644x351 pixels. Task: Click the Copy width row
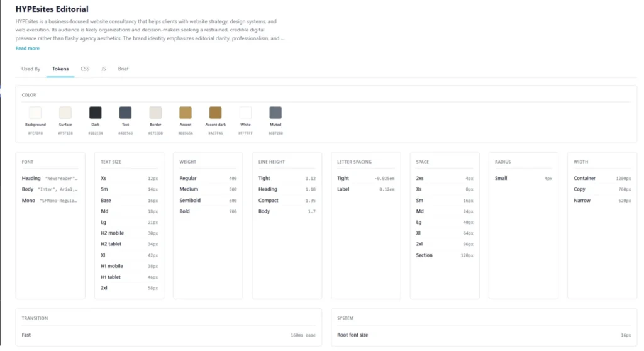(x=602, y=189)
